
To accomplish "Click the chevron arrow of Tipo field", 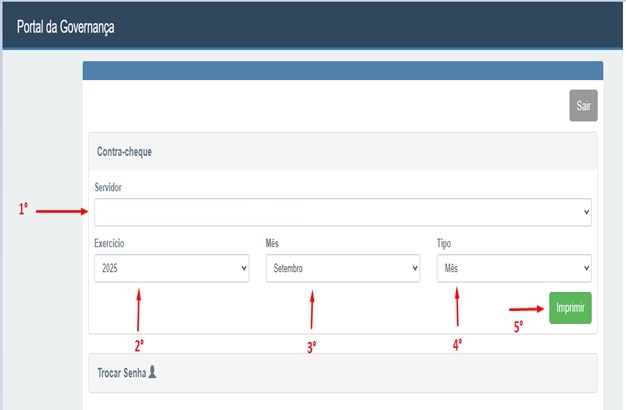I will [x=584, y=269].
